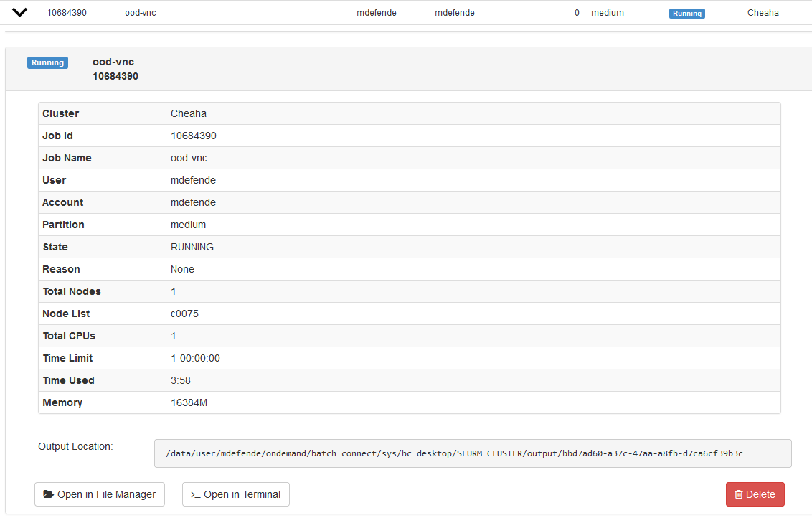Click the medium queue cell in top row
This screenshot has width=812, height=518.
pyautogui.click(x=607, y=13)
